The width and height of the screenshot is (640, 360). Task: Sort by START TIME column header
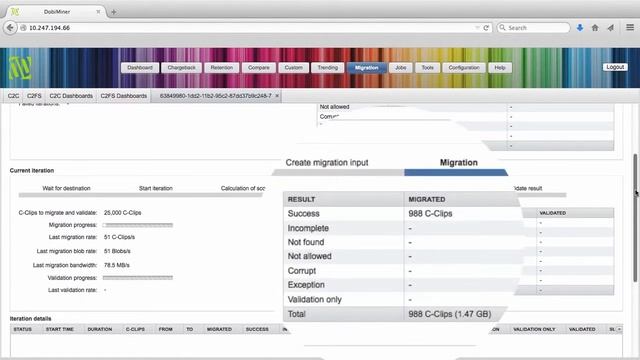(x=60, y=329)
